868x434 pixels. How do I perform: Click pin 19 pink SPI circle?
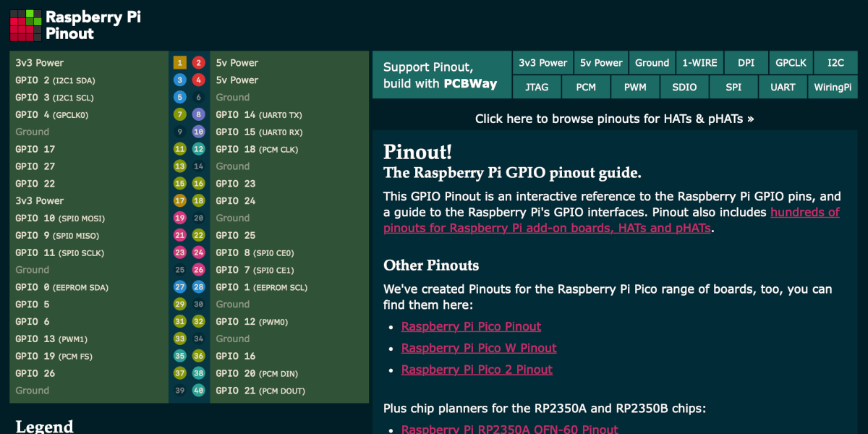point(180,218)
